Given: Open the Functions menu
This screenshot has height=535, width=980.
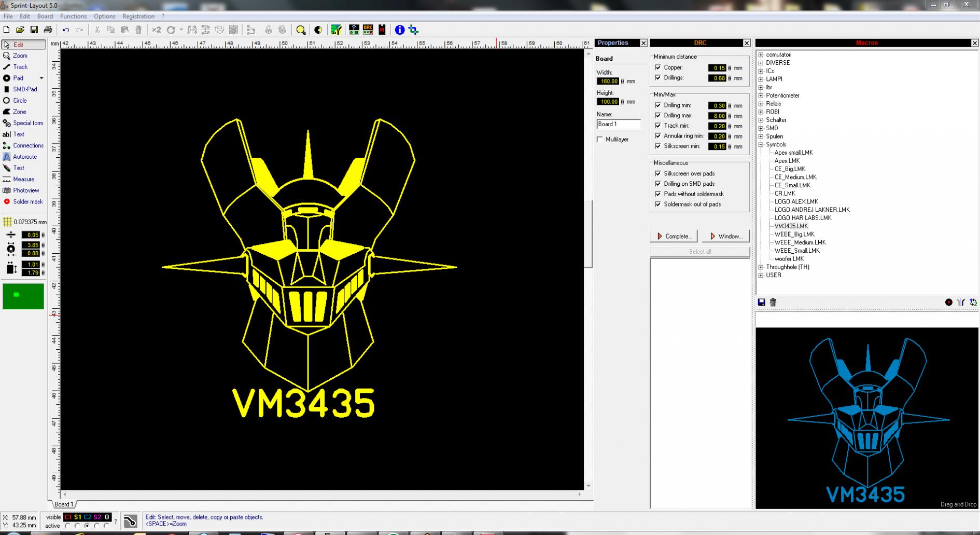Looking at the screenshot, I should [x=73, y=16].
